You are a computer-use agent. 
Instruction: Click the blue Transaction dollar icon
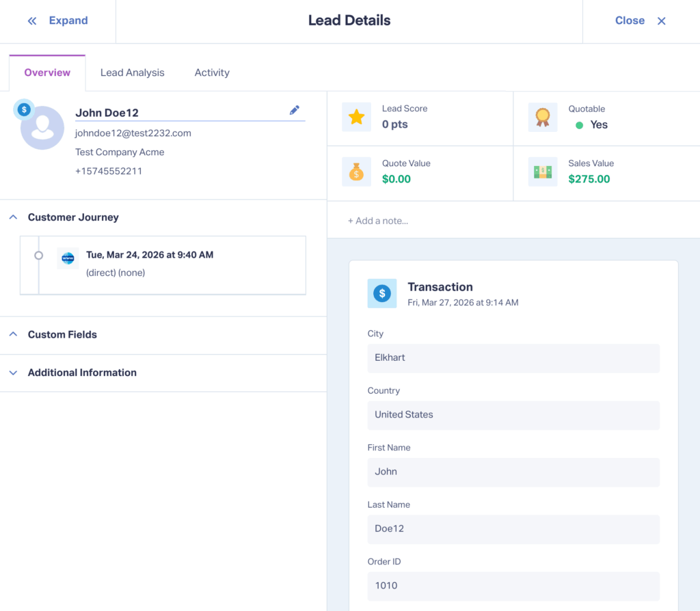(x=382, y=293)
